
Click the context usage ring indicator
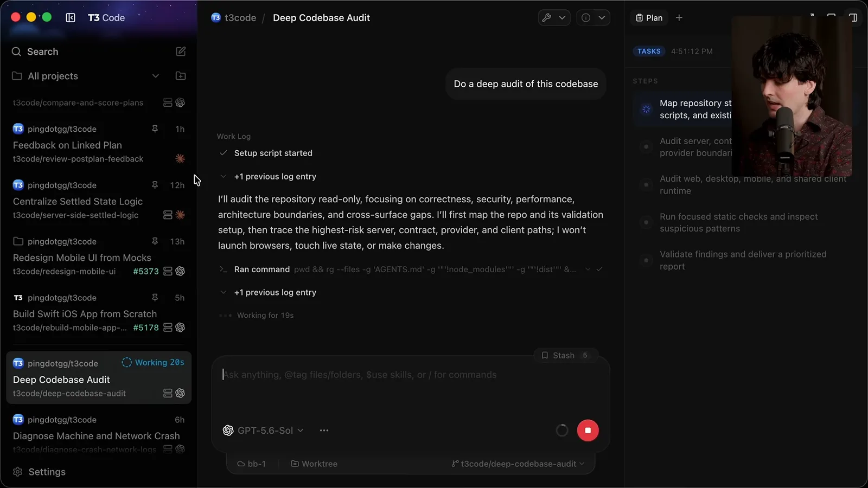(562, 431)
